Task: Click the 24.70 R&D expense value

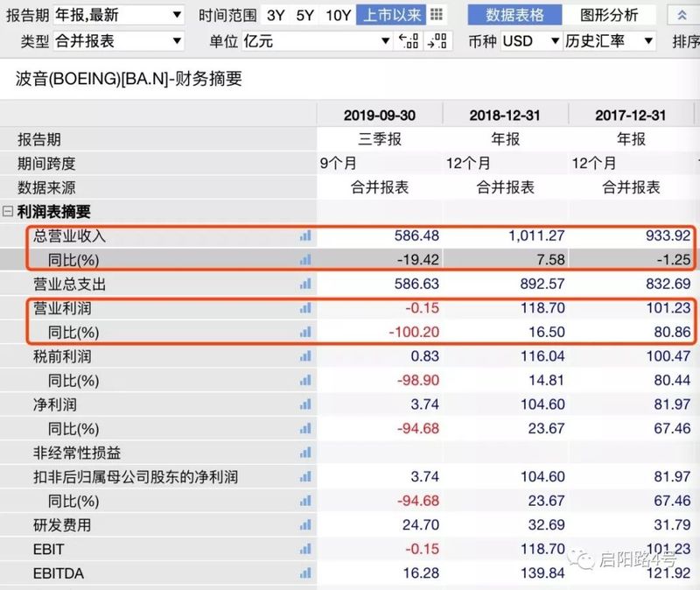Action: pyautogui.click(x=421, y=525)
